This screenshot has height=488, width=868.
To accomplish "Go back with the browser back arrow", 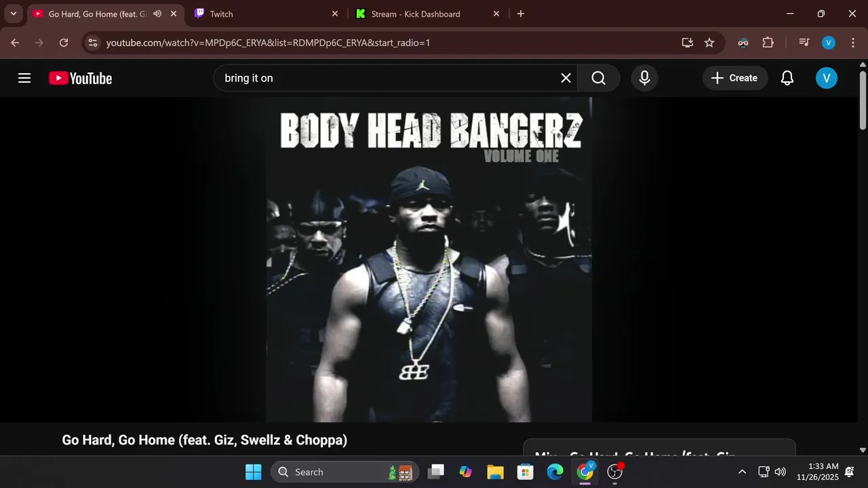I will (x=15, y=43).
